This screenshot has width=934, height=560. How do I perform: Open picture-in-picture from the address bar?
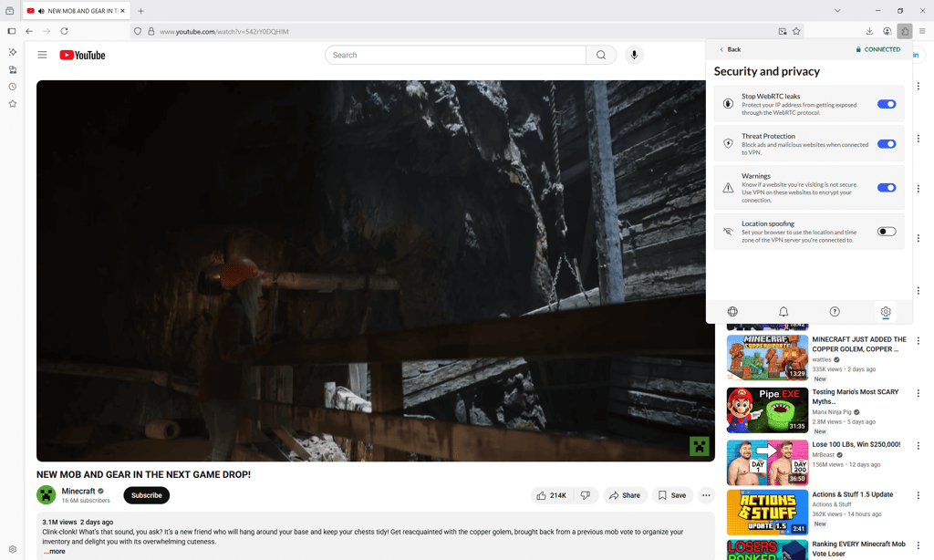click(x=782, y=31)
